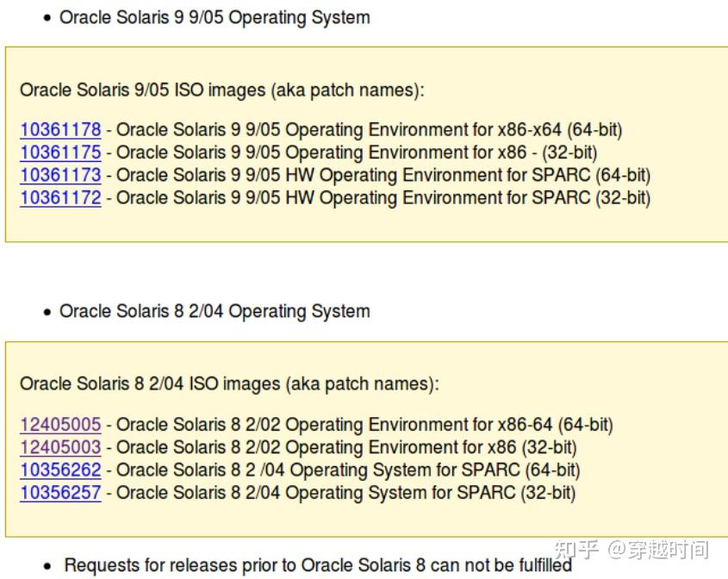Click the HW Operating Environment for SPARC text
Screen dimensions: 728x579
(x=422, y=175)
